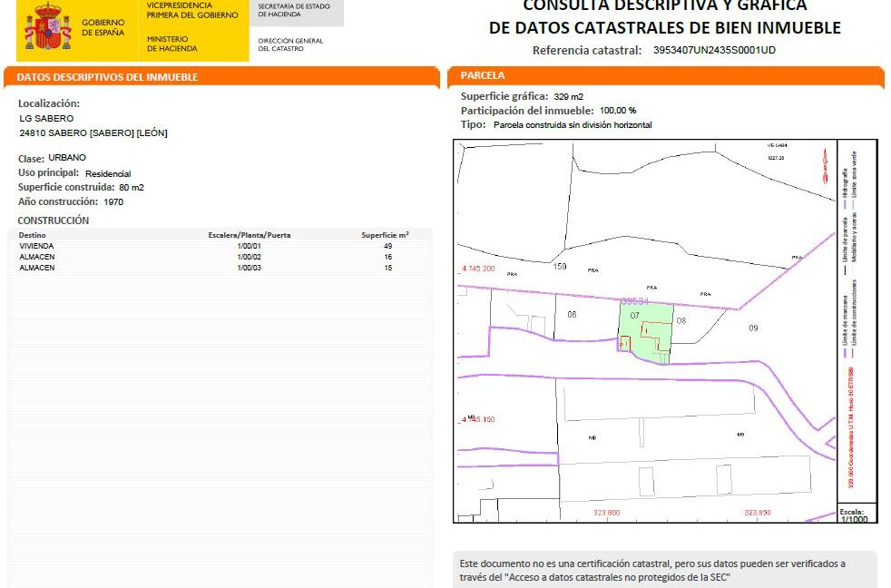Click the Residencial use value
This screenshot has width=891, height=588.
(x=108, y=174)
